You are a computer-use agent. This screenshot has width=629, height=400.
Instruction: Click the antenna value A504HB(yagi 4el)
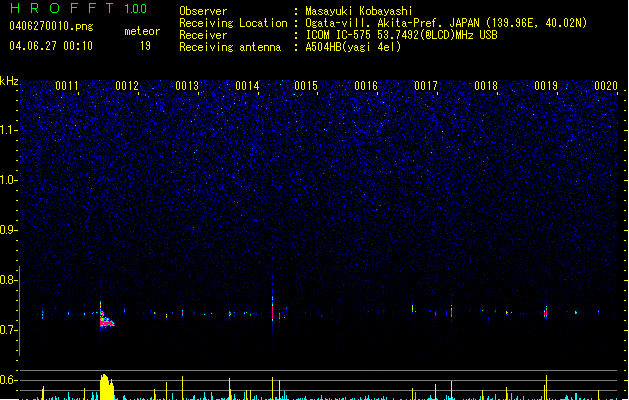[x=353, y=47]
